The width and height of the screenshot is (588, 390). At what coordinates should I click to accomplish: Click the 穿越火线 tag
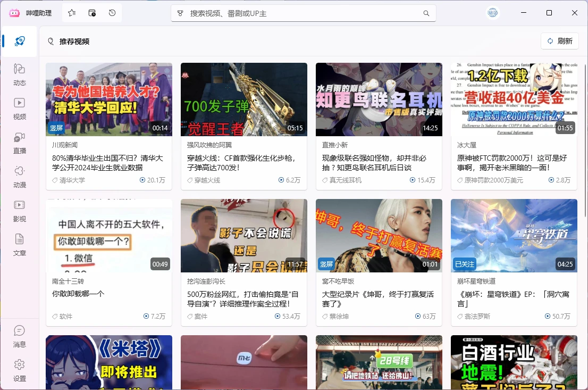(204, 180)
